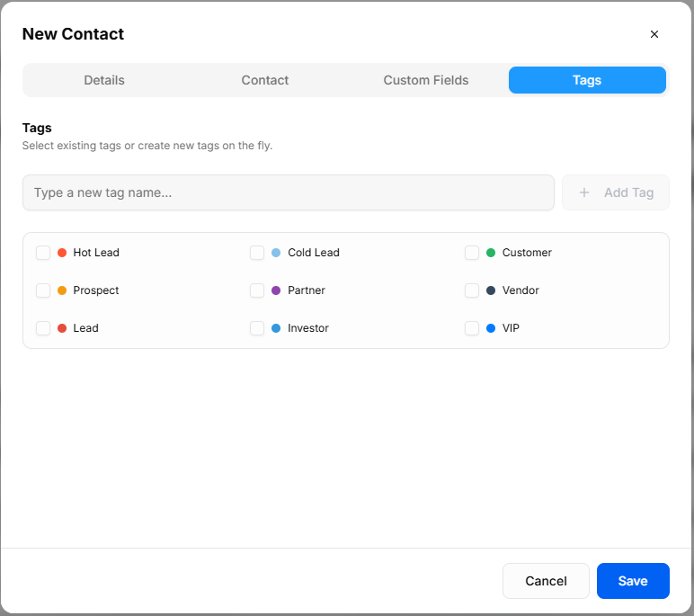694x616 pixels.
Task: Check the Vendor tag checkbox
Action: tap(472, 290)
